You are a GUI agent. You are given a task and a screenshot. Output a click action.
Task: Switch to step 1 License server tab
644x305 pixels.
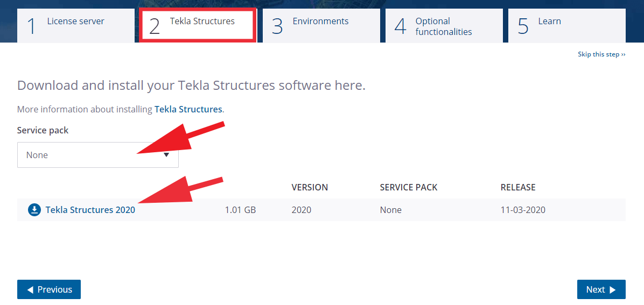click(x=75, y=25)
